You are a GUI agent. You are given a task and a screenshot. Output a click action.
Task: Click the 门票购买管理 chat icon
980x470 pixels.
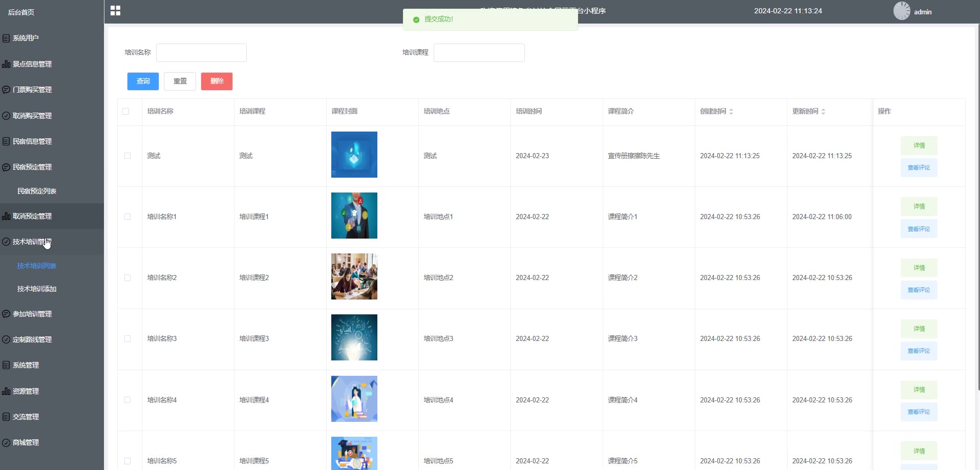pyautogui.click(x=6, y=90)
